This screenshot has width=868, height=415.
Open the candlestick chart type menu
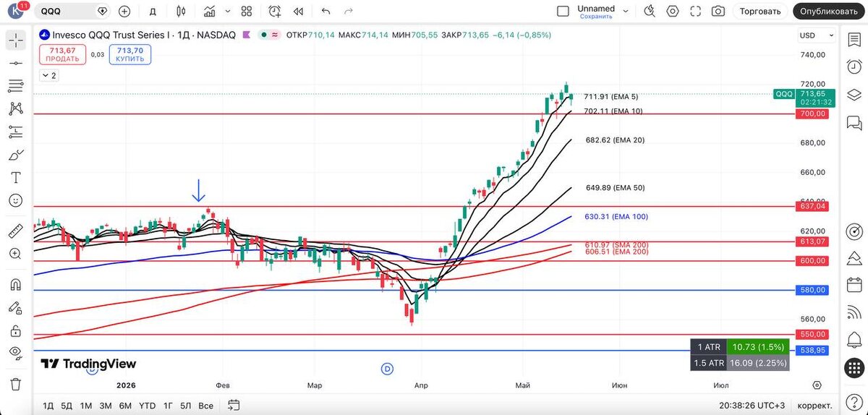pos(180,11)
